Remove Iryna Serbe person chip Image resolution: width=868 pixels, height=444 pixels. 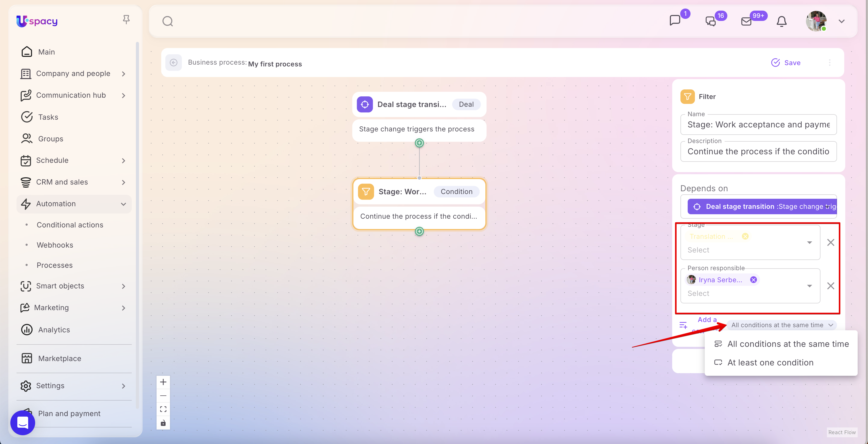pos(754,280)
